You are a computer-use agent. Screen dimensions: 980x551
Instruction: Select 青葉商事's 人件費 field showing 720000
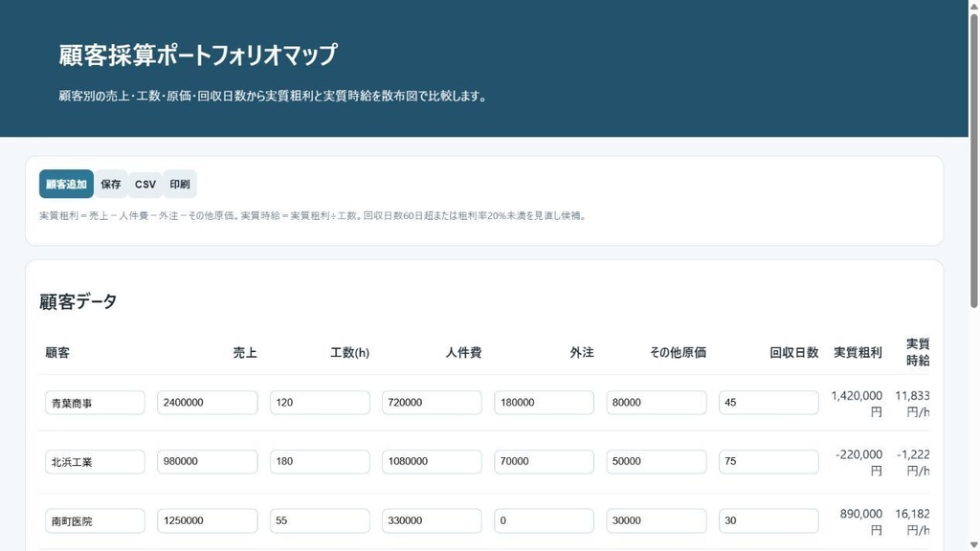(x=432, y=403)
